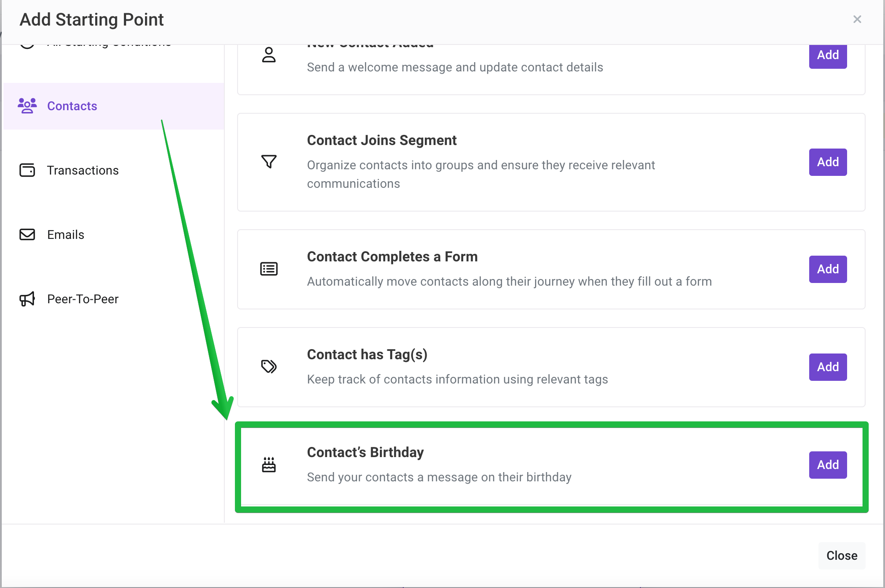Select the Contacts category
885x588 pixels.
[x=114, y=106]
